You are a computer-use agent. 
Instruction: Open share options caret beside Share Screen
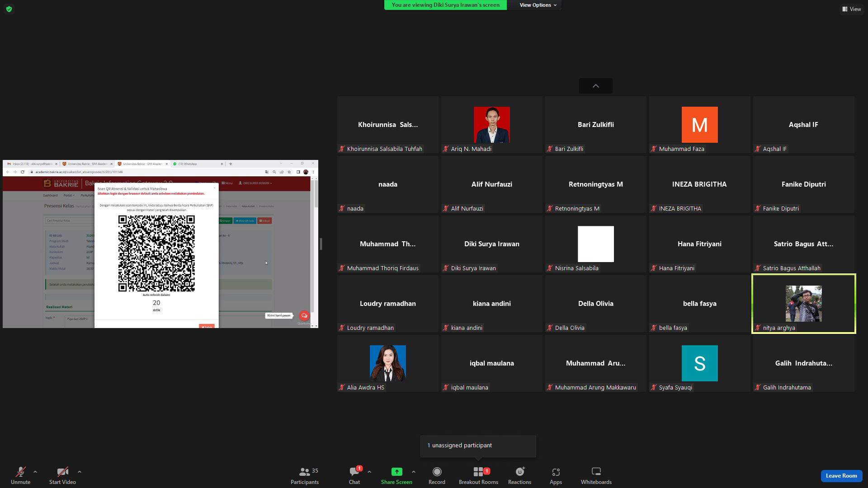click(x=414, y=472)
